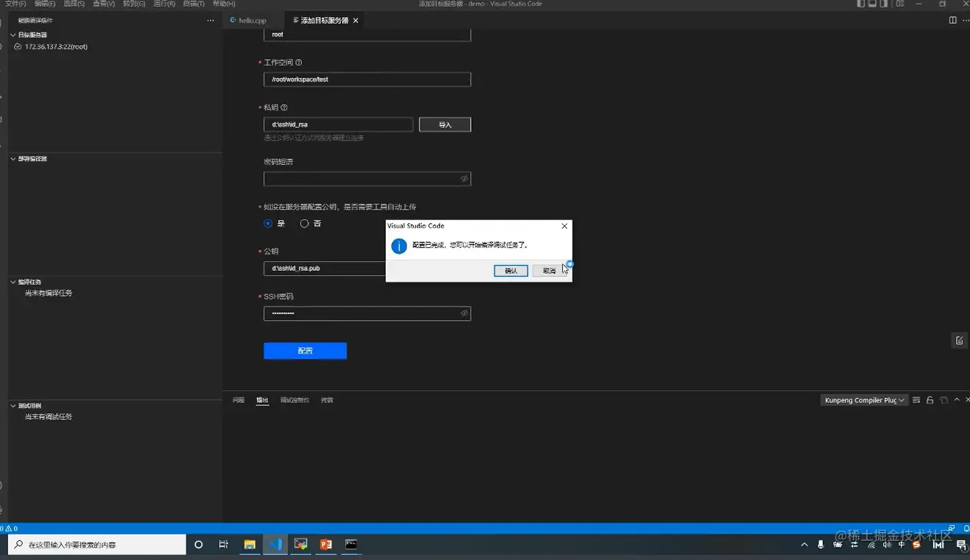Open the 帮助(H) menu
This screenshot has height=560, width=970.
point(224,4)
